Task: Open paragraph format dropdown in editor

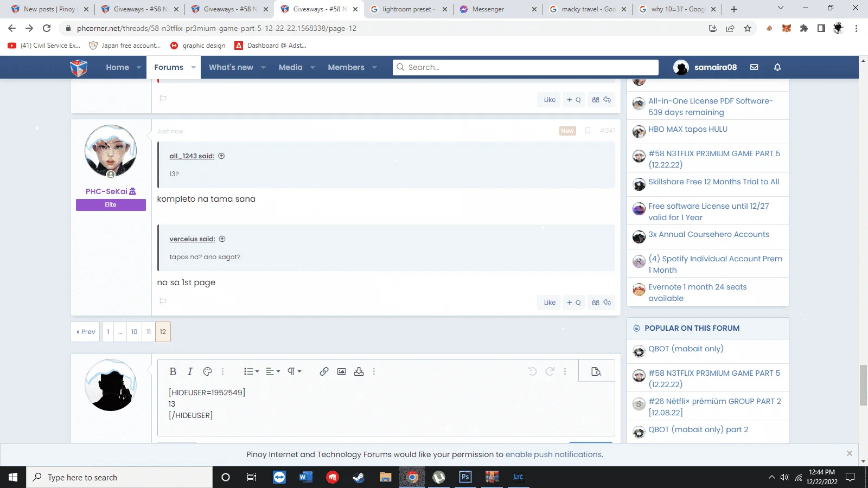Action: 294,371
